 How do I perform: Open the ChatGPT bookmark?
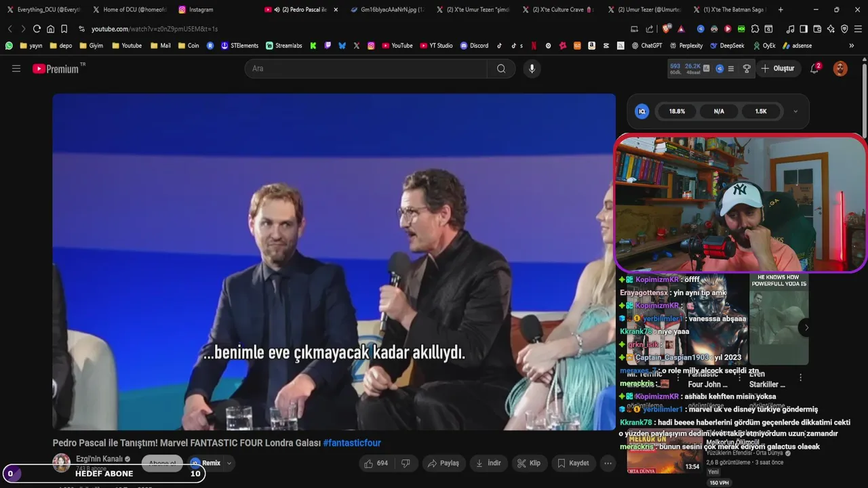click(x=646, y=45)
